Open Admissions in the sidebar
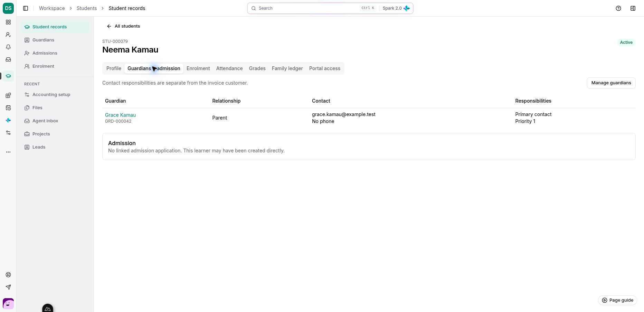The height and width of the screenshot is (312, 644). [55, 53]
